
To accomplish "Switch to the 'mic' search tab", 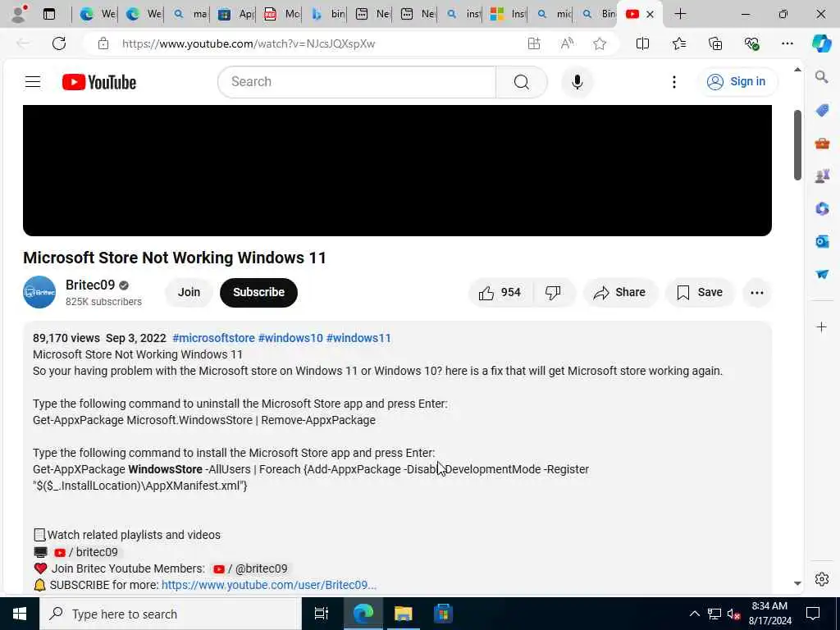I will click(553, 14).
